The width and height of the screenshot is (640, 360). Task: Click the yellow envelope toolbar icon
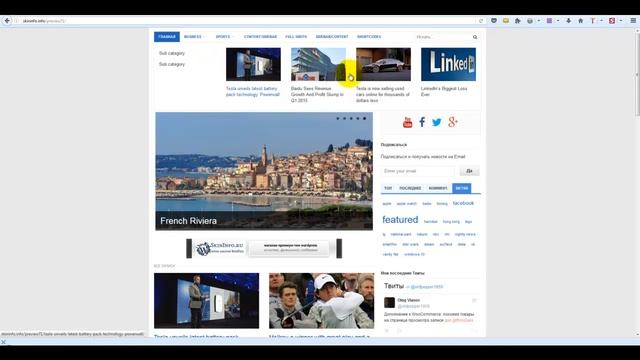[506, 20]
